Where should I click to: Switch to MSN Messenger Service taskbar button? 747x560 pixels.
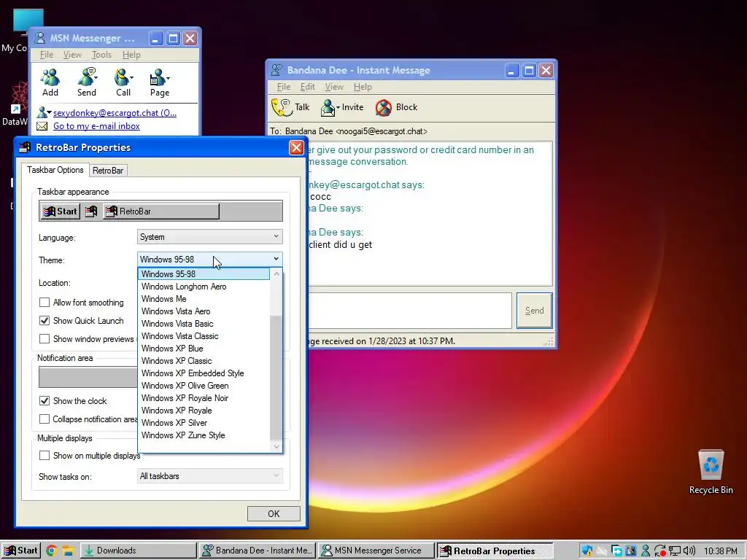[x=376, y=551]
